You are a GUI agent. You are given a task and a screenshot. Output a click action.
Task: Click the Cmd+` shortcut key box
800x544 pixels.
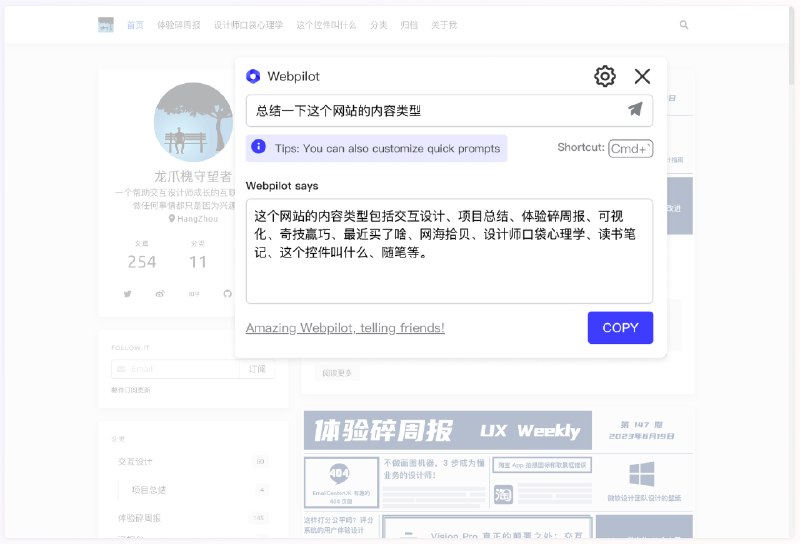point(631,149)
